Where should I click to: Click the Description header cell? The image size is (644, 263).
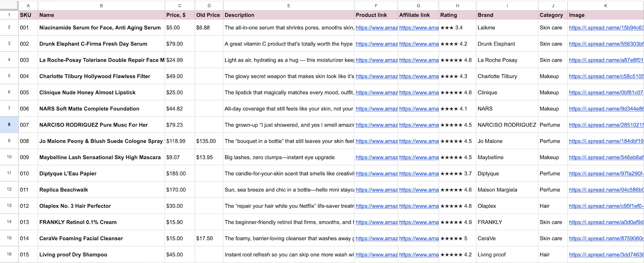(289, 15)
